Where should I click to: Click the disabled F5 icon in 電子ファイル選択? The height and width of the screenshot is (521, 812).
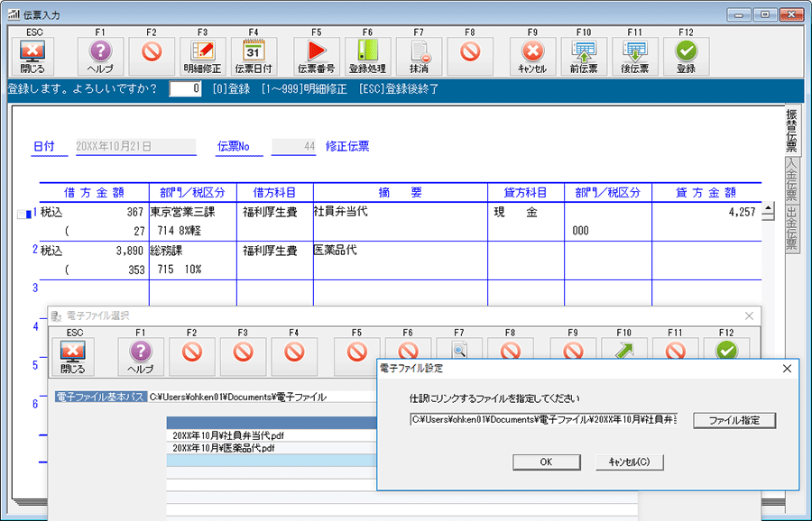click(356, 357)
